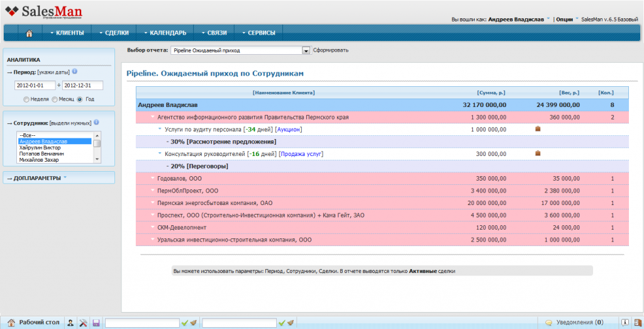The image size is (644, 329).
Task: Click the 30% Рассмотрение предложения stage row
Action: [382, 142]
